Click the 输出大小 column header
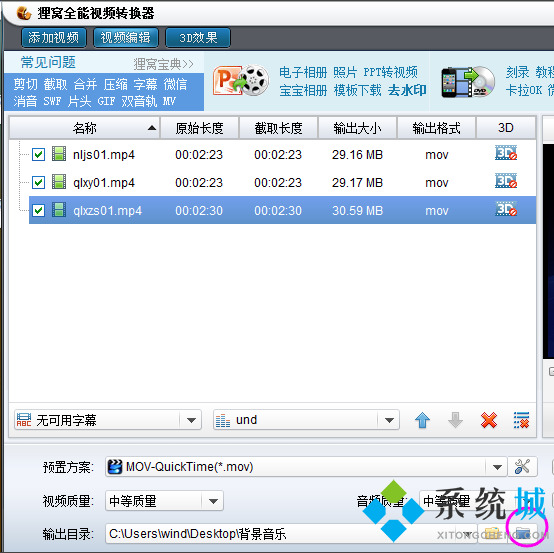 pyautogui.click(x=358, y=128)
